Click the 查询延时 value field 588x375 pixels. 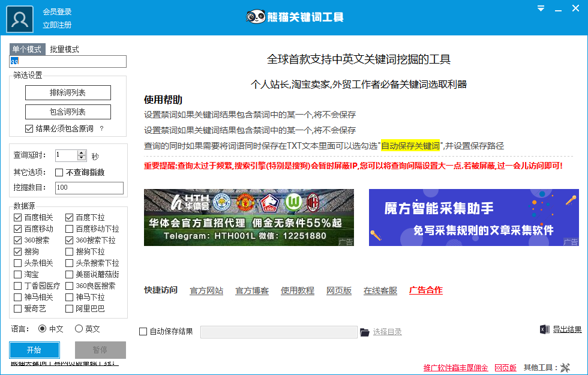click(67, 155)
